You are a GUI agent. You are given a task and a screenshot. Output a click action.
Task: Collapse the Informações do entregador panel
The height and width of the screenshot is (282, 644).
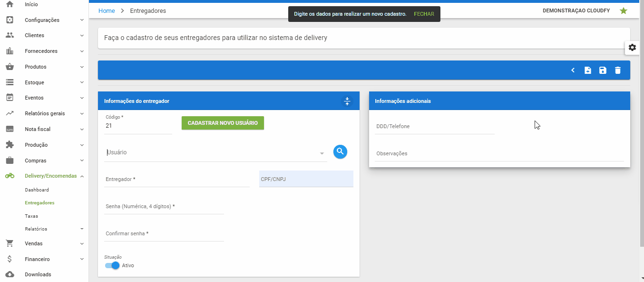[347, 101]
